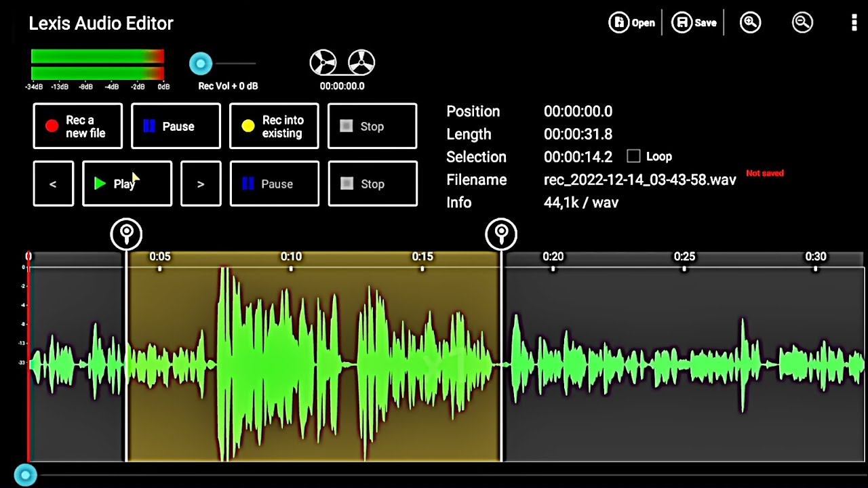This screenshot has height=488, width=868.
Task: Step forward with the > button
Action: [x=201, y=184]
